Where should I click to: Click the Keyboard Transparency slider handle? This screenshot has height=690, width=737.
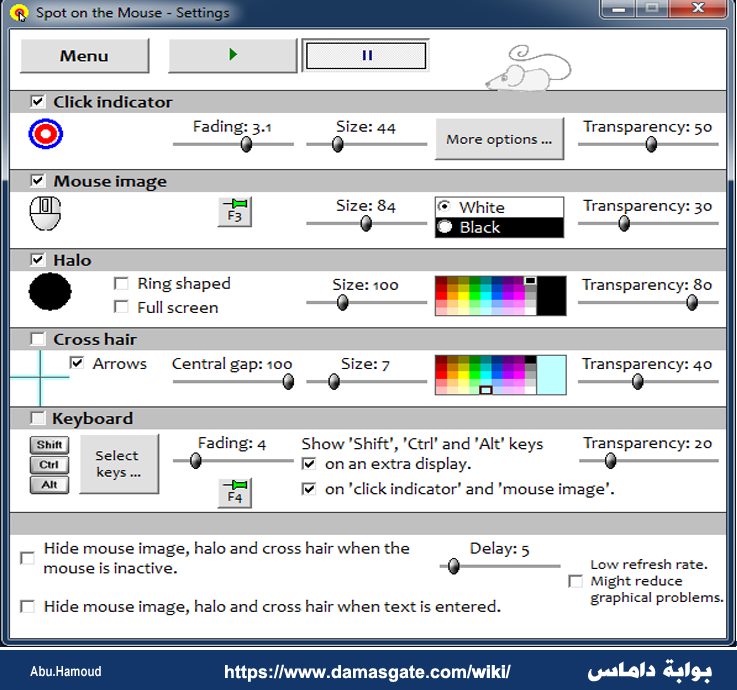pyautogui.click(x=610, y=460)
